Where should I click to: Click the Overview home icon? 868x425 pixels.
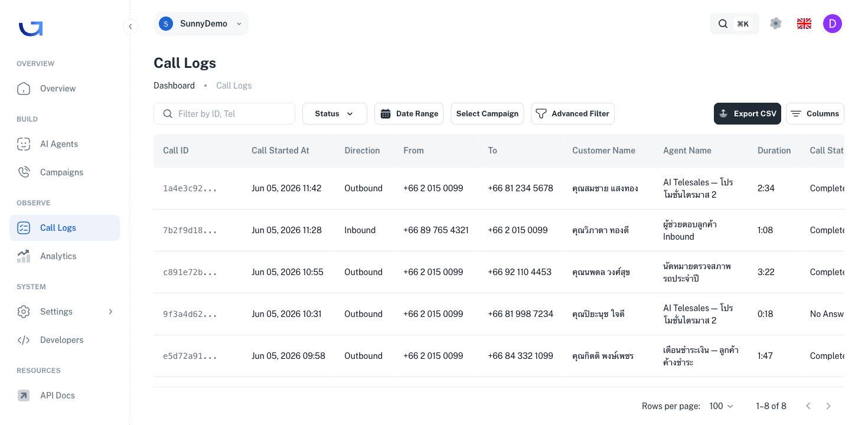click(24, 89)
